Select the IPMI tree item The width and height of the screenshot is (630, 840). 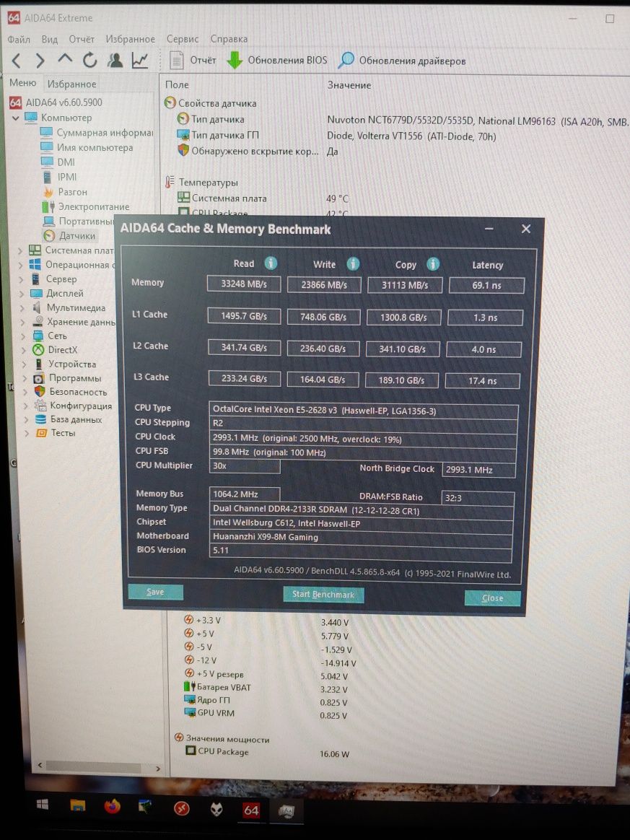click(59, 177)
